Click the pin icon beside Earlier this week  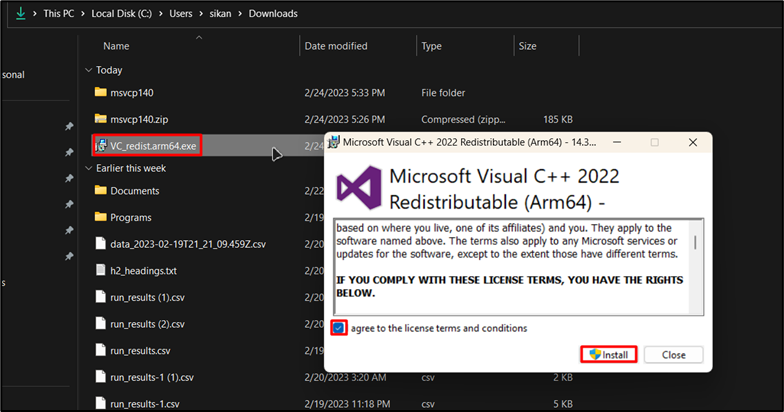(x=70, y=178)
